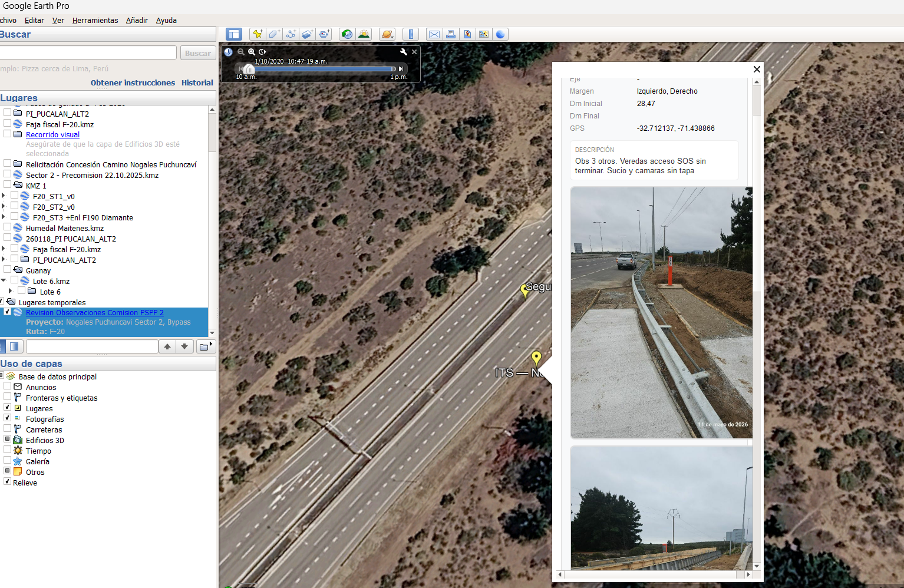
Task: Zoom out the time slider range
Action: 241,52
